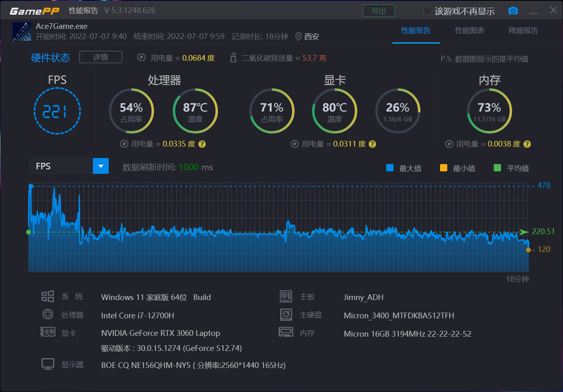This screenshot has width=563, height=392.
Task: Click the orange 最小值 legend swatch
Action: [444, 168]
